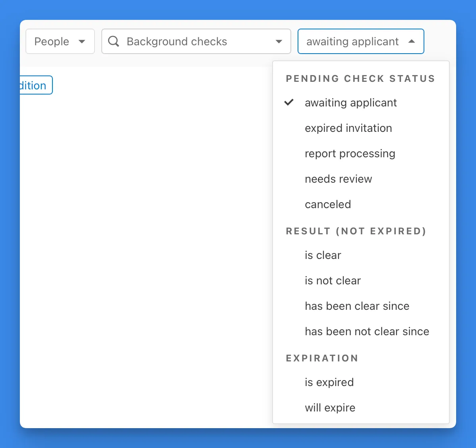This screenshot has width=476, height=448.
Task: Pick the canceled status option
Action: [328, 205]
